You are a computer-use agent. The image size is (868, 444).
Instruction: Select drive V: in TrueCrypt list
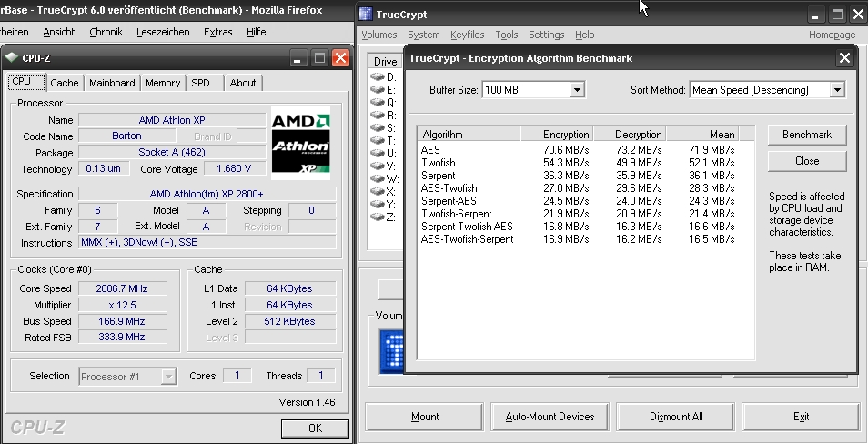[x=384, y=166]
